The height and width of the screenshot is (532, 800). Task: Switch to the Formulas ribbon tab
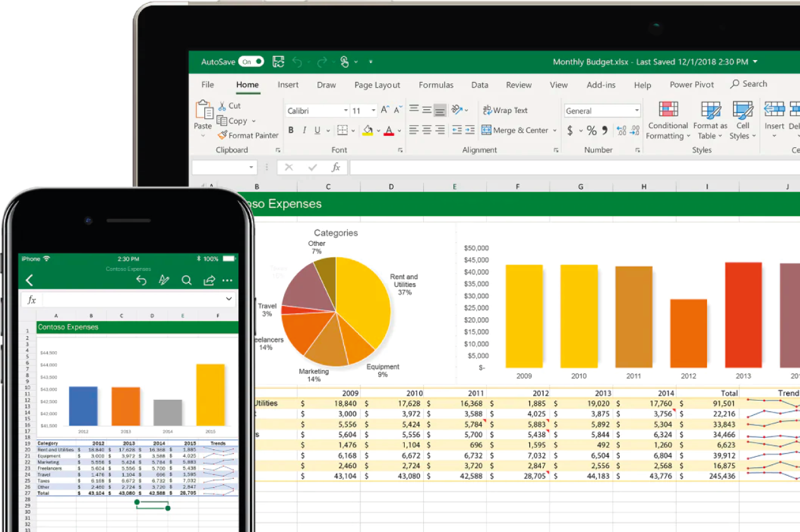(x=436, y=85)
